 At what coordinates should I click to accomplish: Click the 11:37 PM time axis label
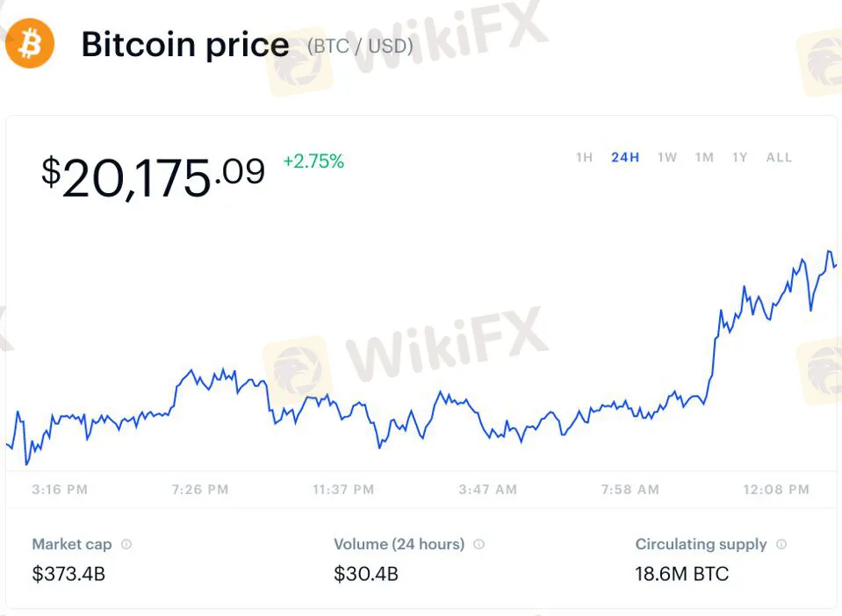pyautogui.click(x=343, y=490)
